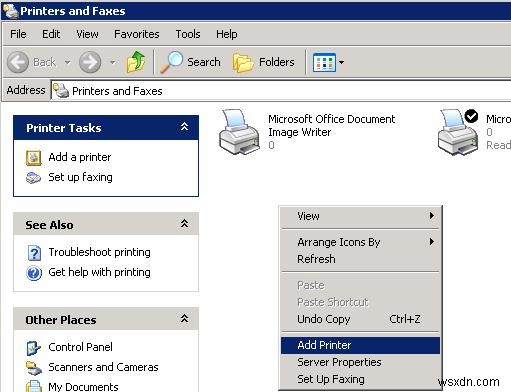Click the Set up faxing link
This screenshot has height=392, width=511.
pos(80,177)
